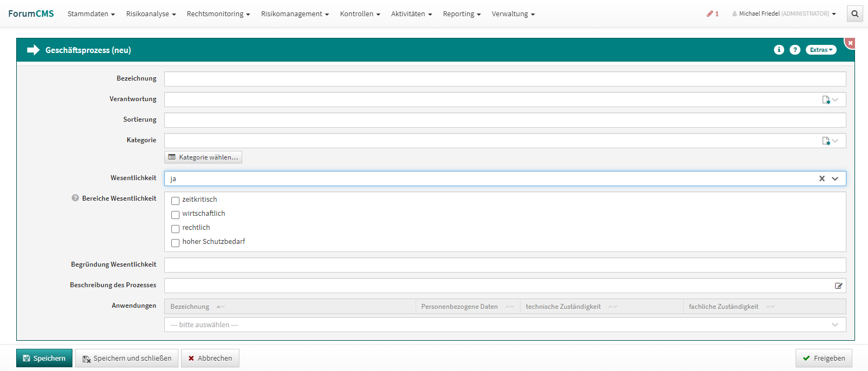This screenshot has width=868, height=371.
Task: Click the red pencil edits indicator
Action: 712,14
